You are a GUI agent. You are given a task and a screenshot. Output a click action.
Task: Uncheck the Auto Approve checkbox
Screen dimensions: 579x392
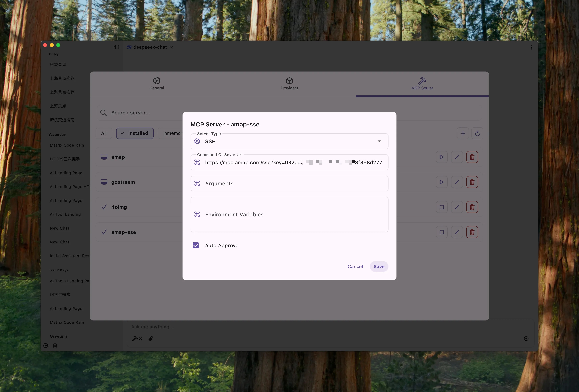(x=196, y=245)
